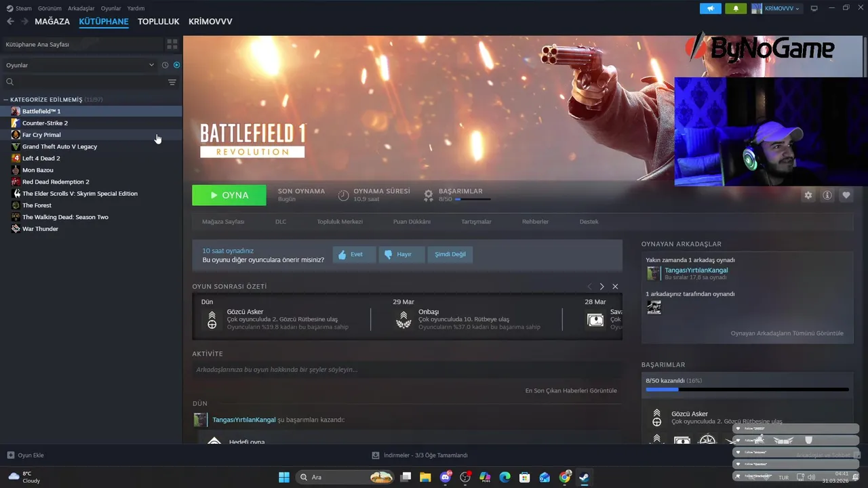The height and width of the screenshot is (488, 868).
Task: Open the Rehberler tab
Action: tap(535, 222)
